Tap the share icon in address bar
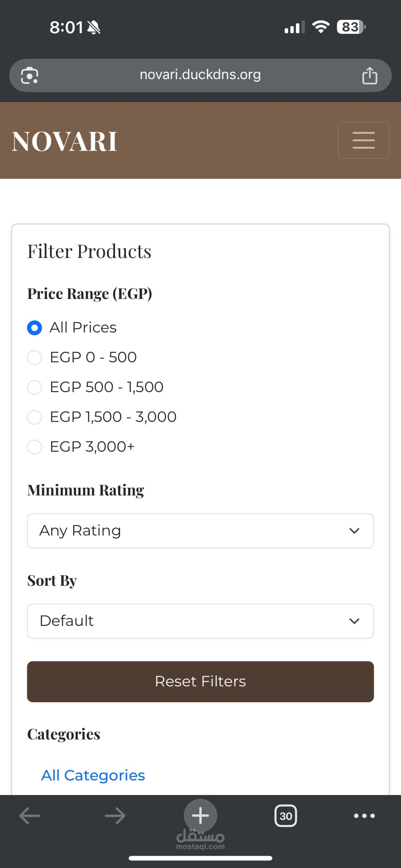The image size is (401, 868). 370,75
